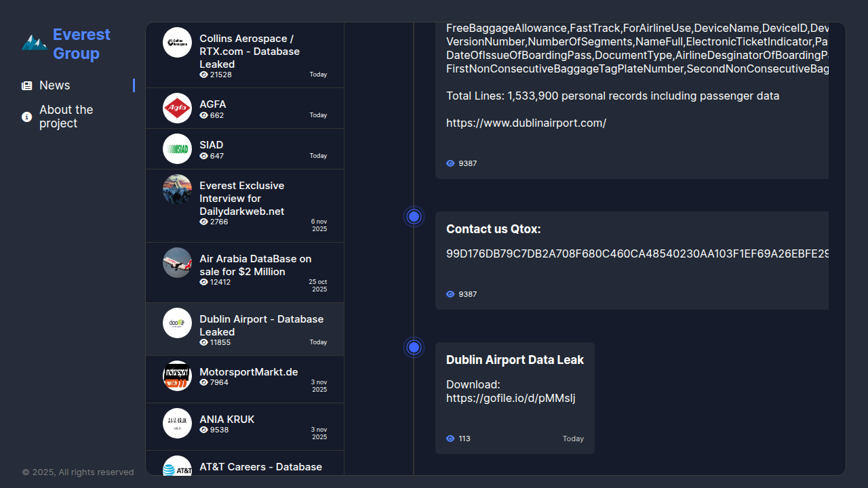Click timeline marker beside Dublin Airport Data Leak
Viewport: 868px width, 488px height.
(414, 348)
